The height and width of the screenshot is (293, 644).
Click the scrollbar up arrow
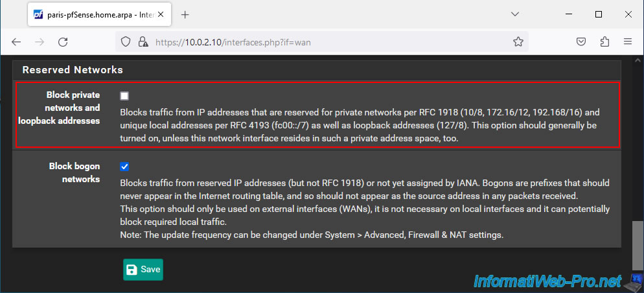click(637, 60)
